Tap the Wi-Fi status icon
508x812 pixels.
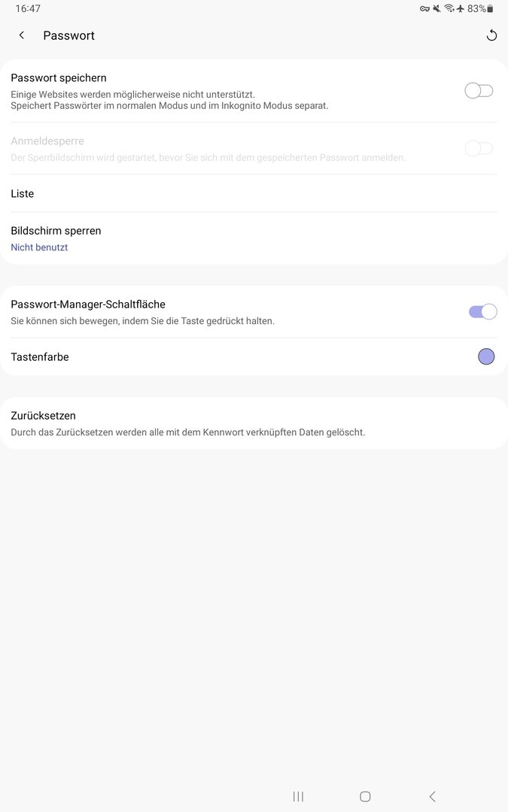(449, 9)
